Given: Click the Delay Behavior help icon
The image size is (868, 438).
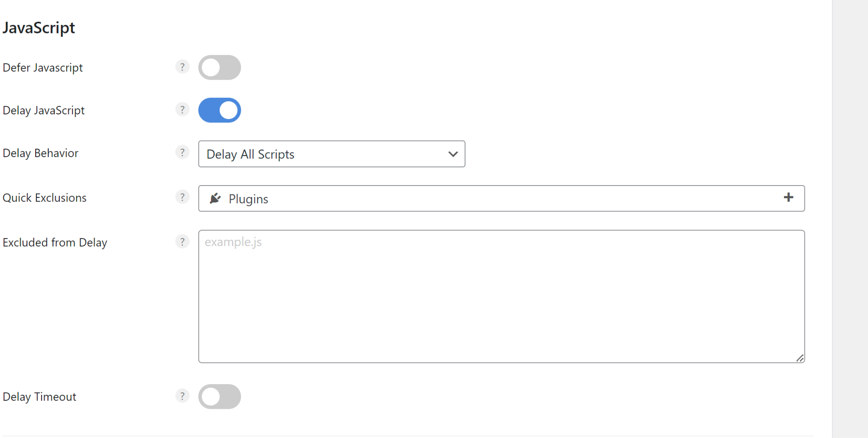Looking at the screenshot, I should [x=182, y=152].
